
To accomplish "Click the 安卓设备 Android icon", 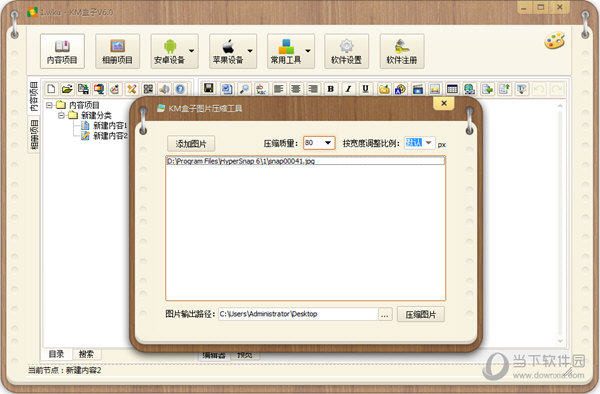I will point(170,47).
